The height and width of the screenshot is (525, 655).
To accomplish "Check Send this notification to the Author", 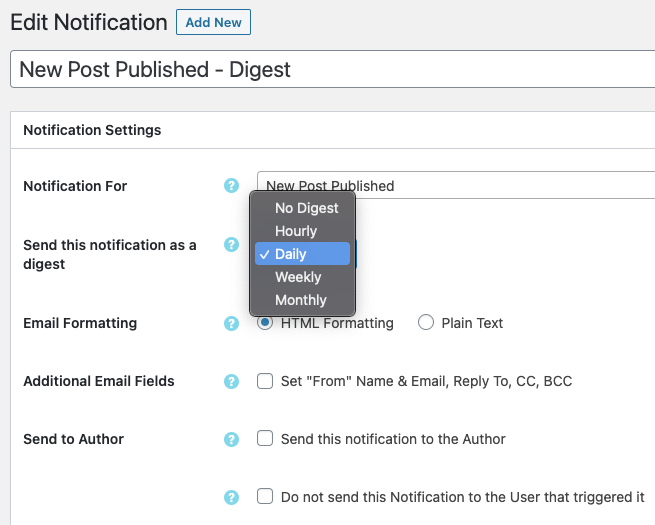I will point(265,439).
